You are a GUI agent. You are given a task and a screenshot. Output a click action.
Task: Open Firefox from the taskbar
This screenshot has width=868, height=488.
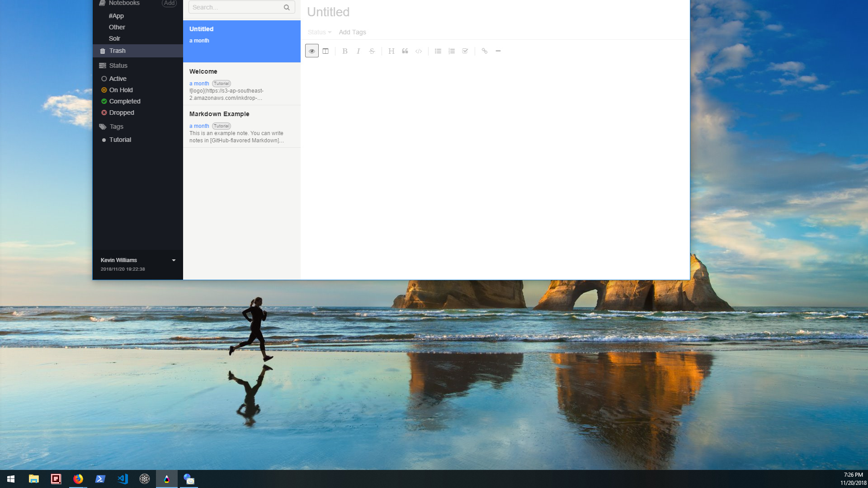pos(78,479)
